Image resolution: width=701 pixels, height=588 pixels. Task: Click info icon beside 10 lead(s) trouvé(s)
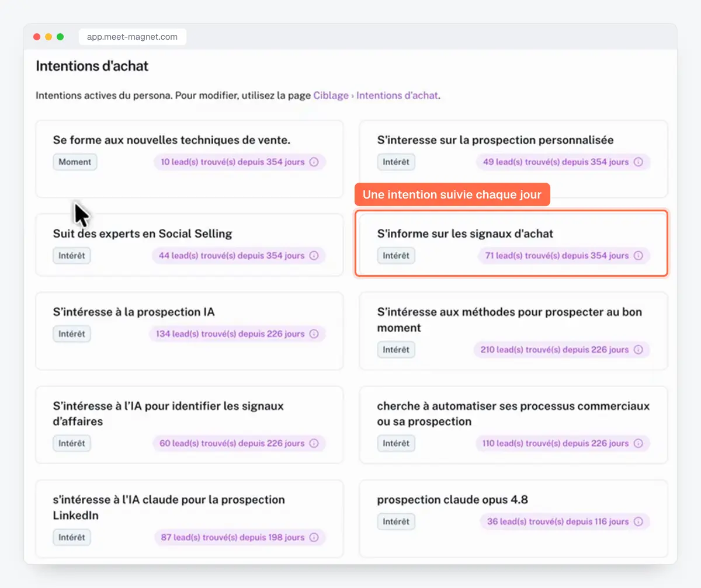coord(314,162)
